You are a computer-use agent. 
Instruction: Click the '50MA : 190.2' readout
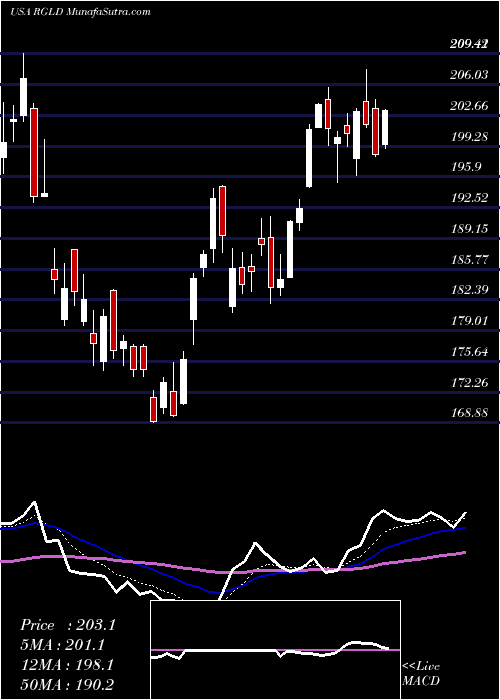[68, 685]
